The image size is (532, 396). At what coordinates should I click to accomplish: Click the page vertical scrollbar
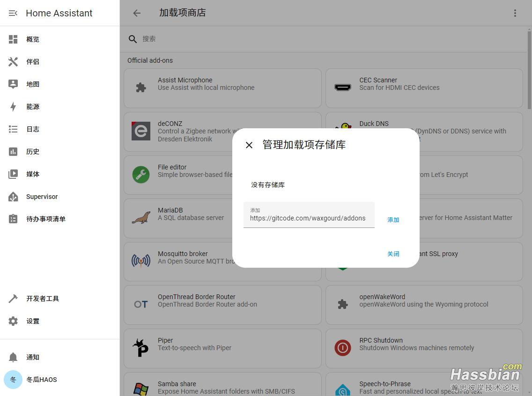pyautogui.click(x=529, y=69)
